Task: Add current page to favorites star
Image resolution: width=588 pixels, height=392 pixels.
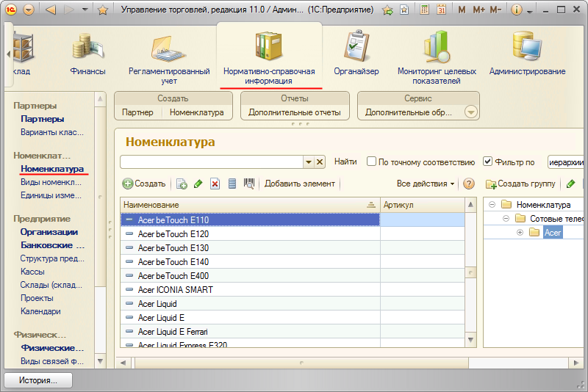Action: tap(387, 10)
